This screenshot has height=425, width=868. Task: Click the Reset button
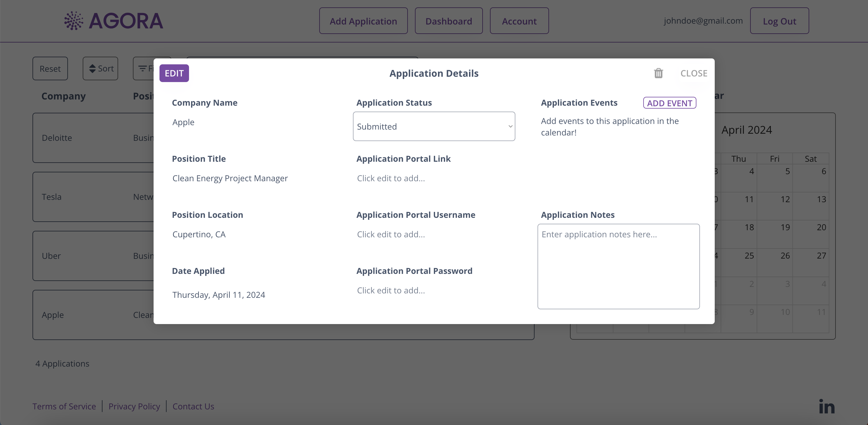[50, 68]
